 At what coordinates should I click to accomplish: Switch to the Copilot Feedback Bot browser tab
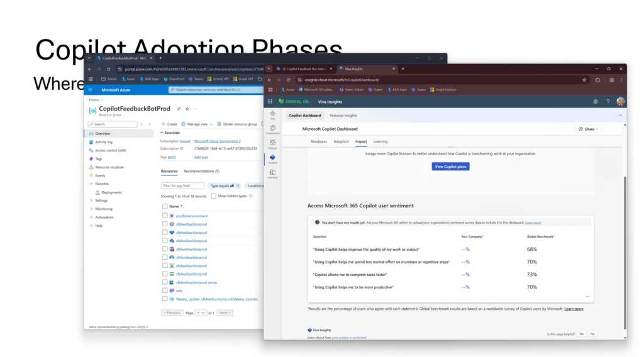click(304, 69)
